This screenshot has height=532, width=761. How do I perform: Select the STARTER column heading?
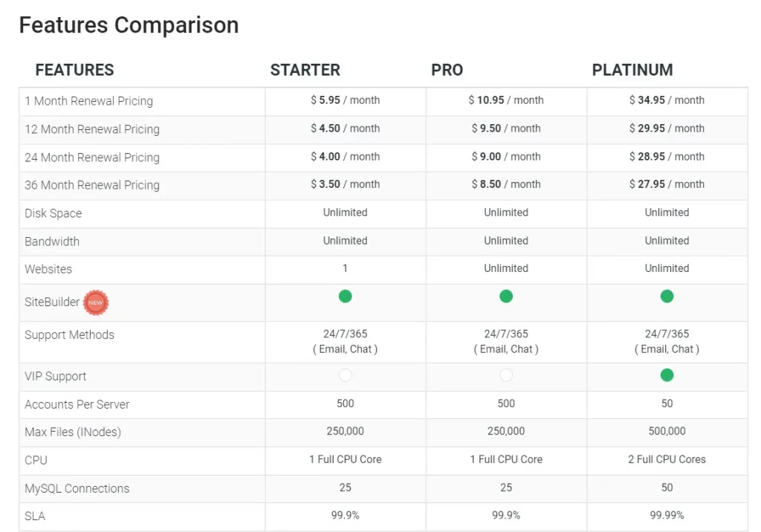pos(305,70)
